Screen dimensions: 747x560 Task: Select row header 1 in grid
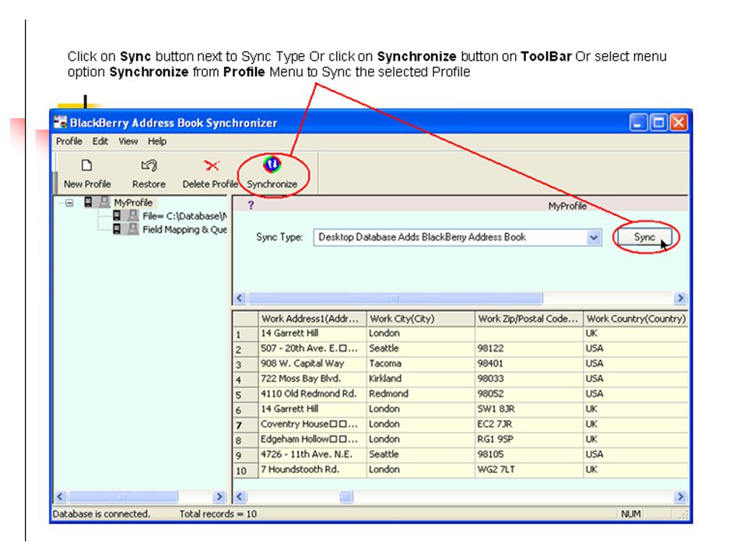pos(245,334)
